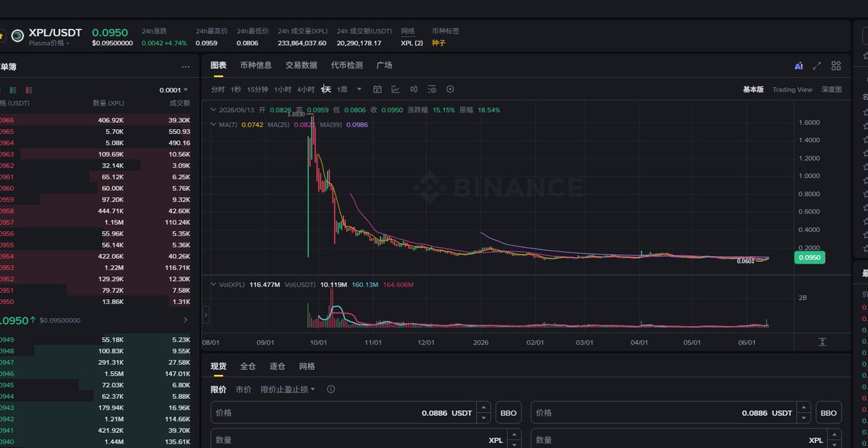This screenshot has height=448, width=868.
Task: Activate the AI analysis icon
Action: 799,66
